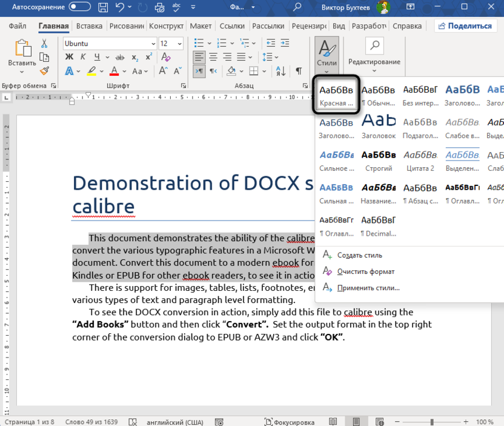Viewport: 504px width, 426px height.
Task: Select the Заголовок 1 style
Action: (x=462, y=95)
